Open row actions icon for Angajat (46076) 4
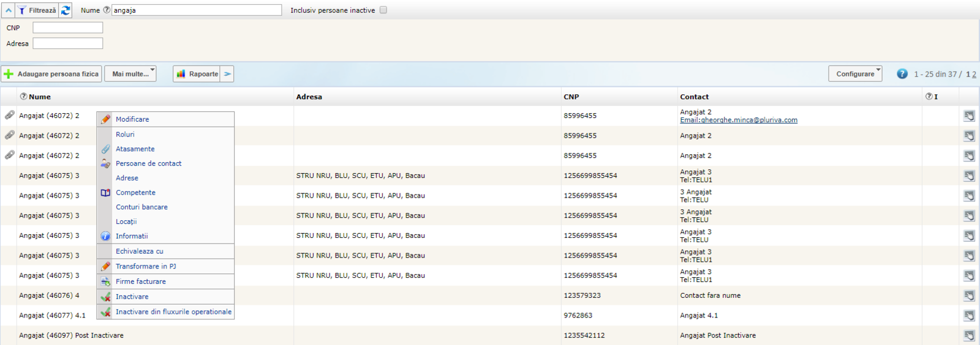 click(969, 296)
